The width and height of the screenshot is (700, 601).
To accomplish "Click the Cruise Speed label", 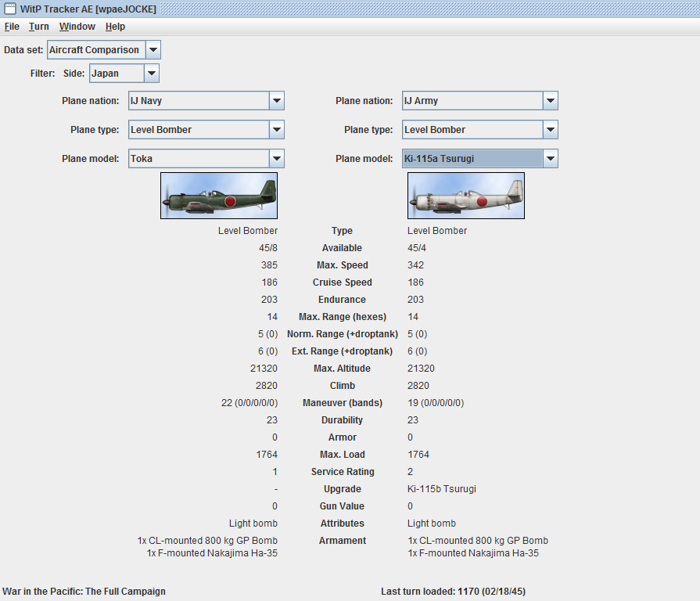I will point(343,283).
